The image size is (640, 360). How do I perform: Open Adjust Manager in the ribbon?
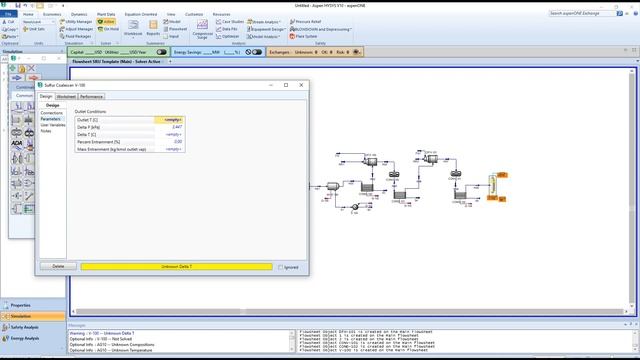click(x=76, y=29)
